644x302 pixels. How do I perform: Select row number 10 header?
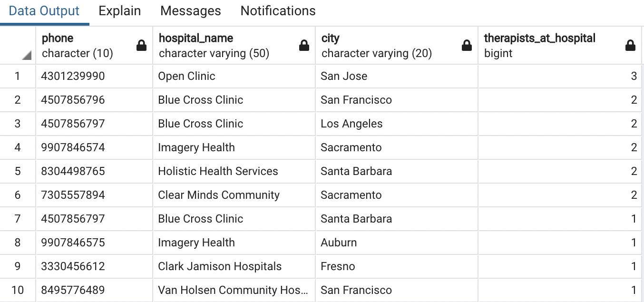point(18,290)
